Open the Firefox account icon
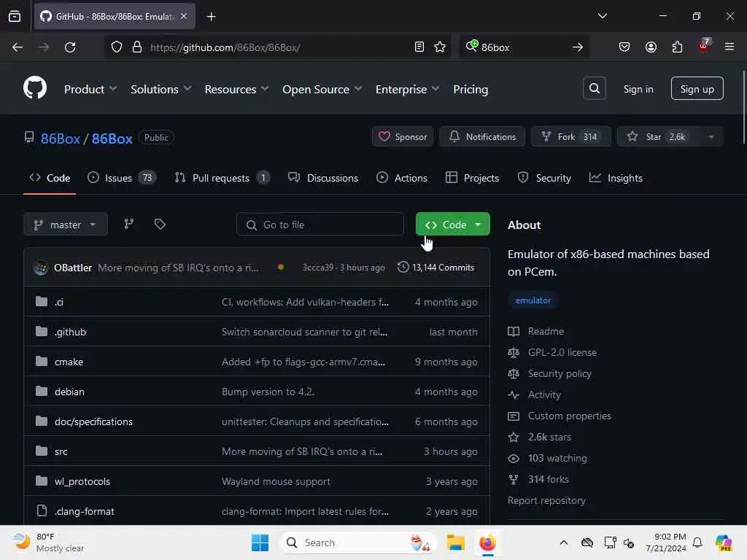Viewport: 747px width, 560px height. [651, 47]
